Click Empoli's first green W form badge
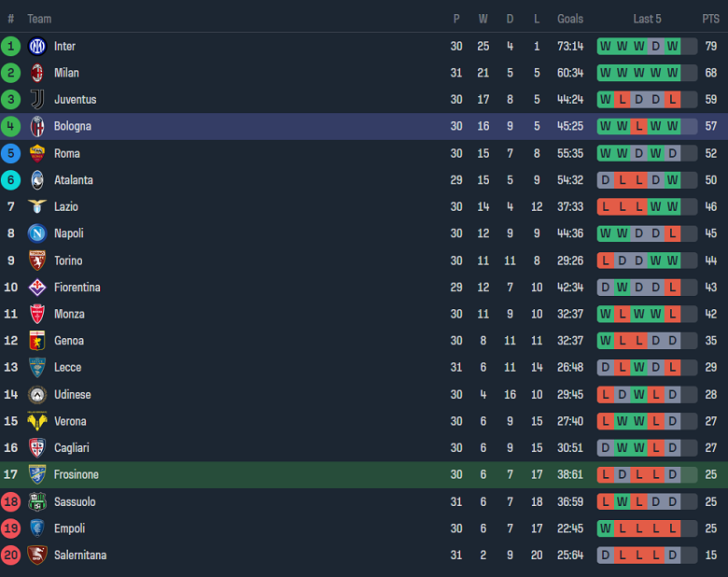The height and width of the screenshot is (577, 728). 605,528
